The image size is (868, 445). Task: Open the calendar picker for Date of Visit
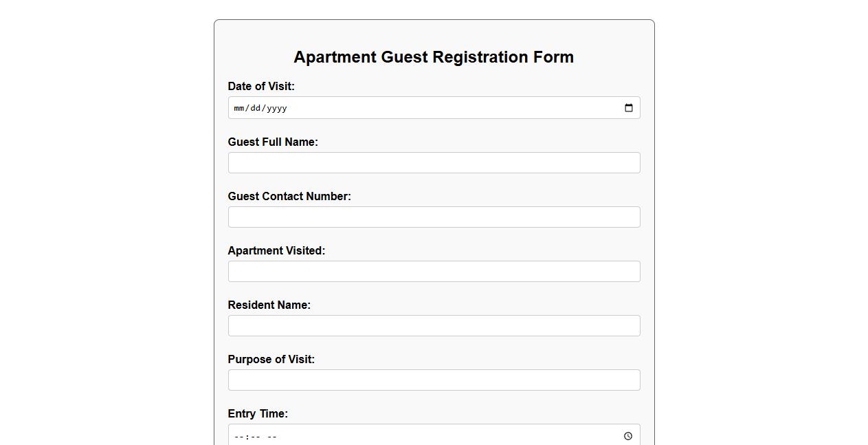(x=628, y=107)
